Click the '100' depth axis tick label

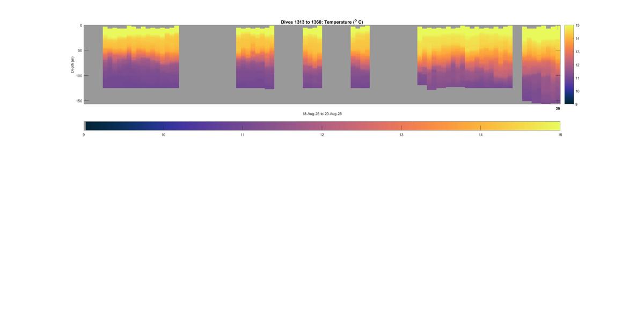[79, 76]
